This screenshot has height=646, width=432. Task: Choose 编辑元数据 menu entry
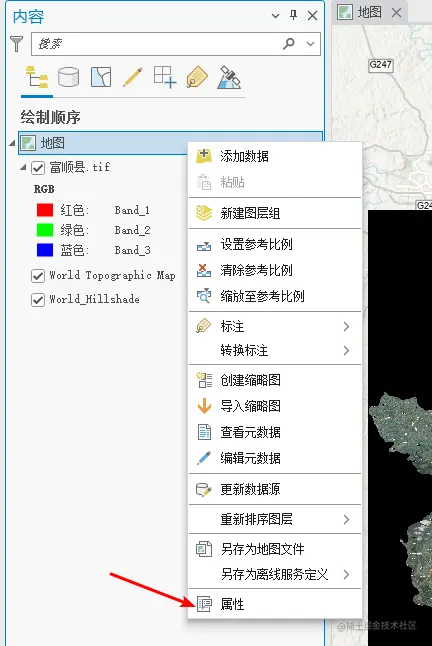[275, 458]
